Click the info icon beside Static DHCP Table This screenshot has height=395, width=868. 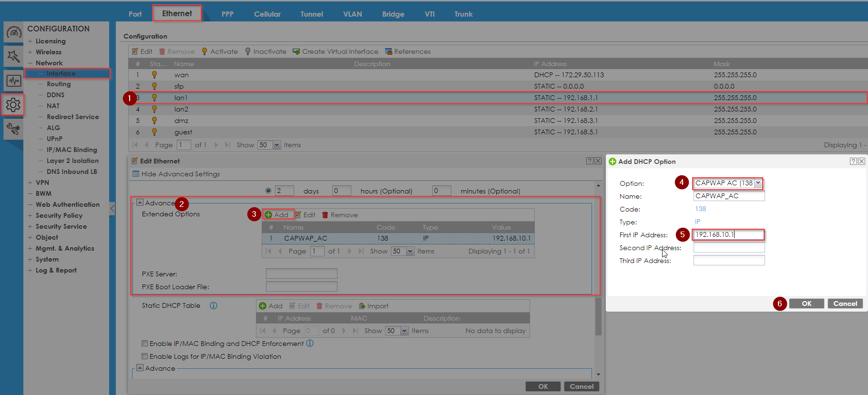[x=214, y=305]
